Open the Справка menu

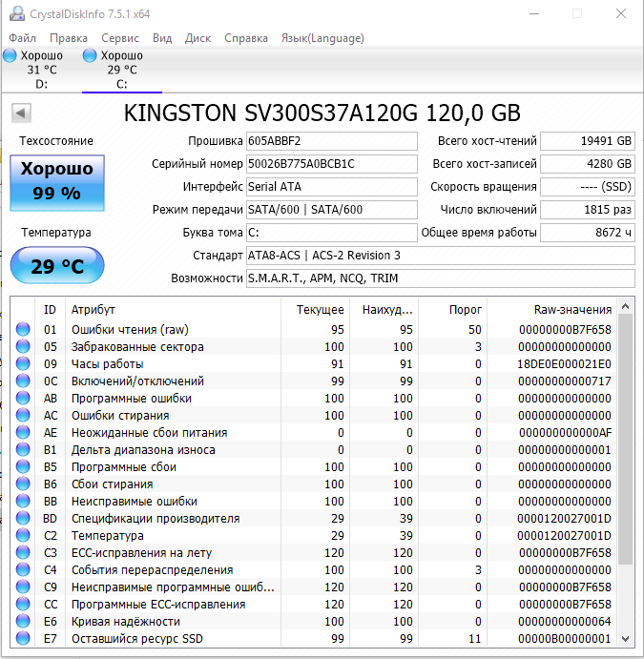pyautogui.click(x=246, y=38)
